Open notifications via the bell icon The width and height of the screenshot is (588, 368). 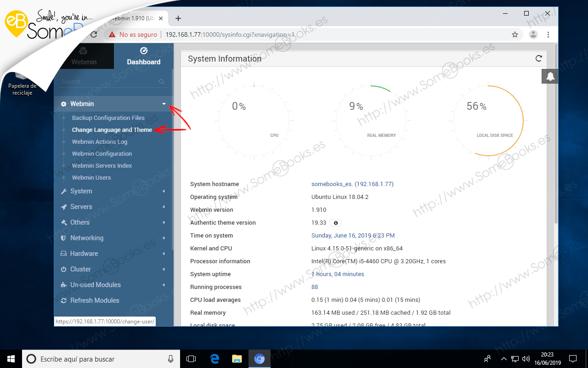point(549,76)
